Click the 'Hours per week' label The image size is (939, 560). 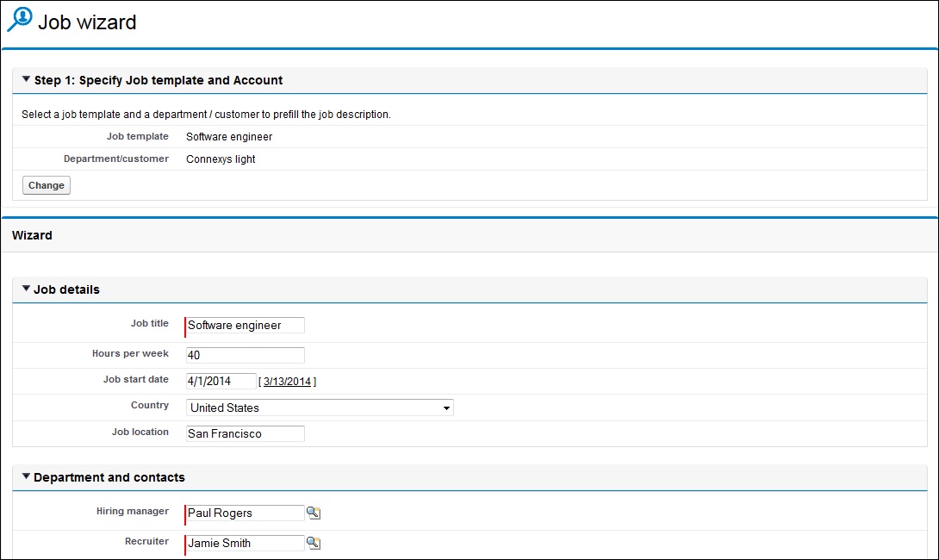point(131,353)
